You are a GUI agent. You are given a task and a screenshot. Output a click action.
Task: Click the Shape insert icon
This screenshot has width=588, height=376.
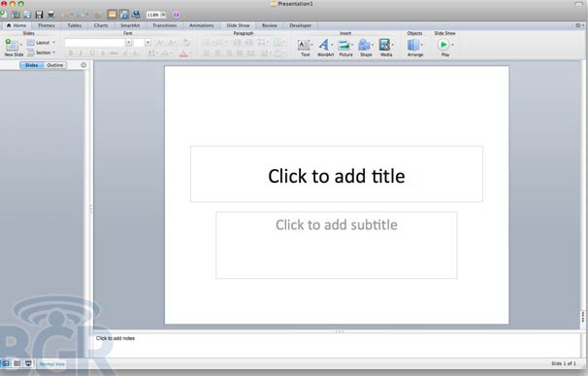click(x=364, y=45)
